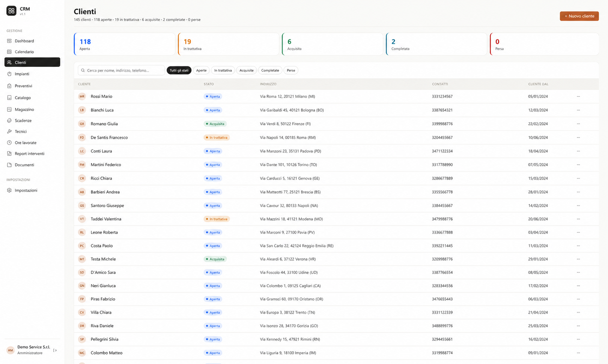Screen dimensions: 608x364
Task: Go to Impostazioni in sidebar menu
Action: pyautogui.click(x=32, y=190)
